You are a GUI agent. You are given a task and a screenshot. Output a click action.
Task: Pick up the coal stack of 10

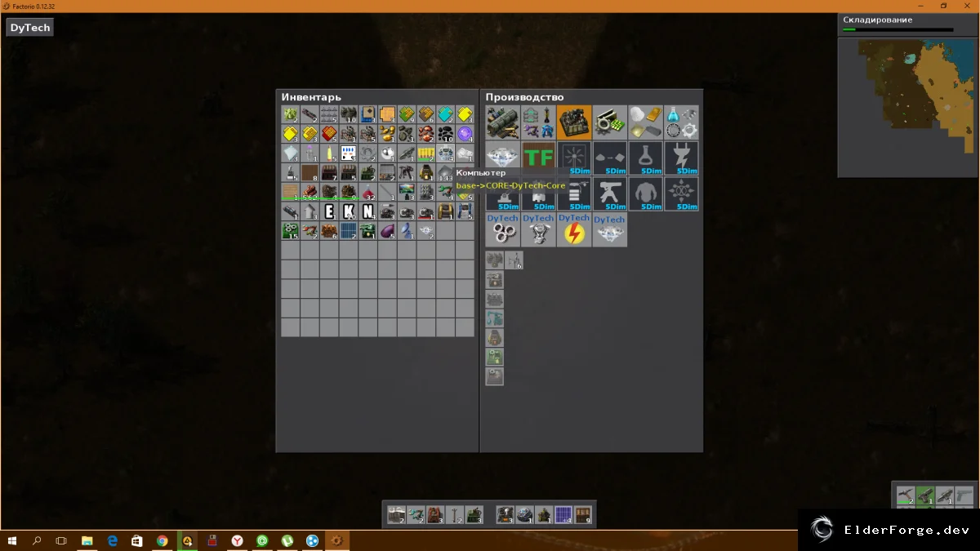pyautogui.click(x=445, y=134)
